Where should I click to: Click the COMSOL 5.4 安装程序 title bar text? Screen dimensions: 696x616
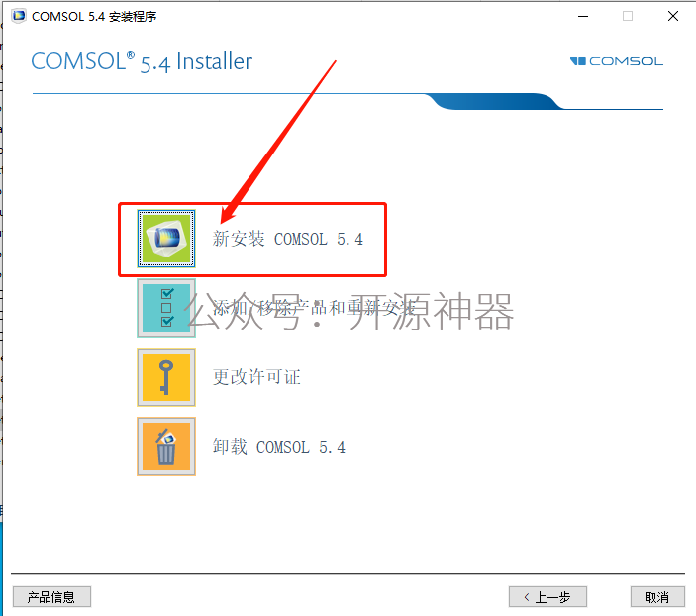(94, 17)
